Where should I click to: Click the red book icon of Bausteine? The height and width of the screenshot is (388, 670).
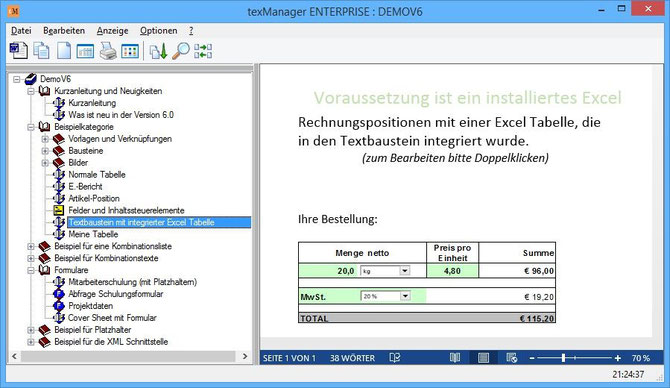tap(59, 151)
